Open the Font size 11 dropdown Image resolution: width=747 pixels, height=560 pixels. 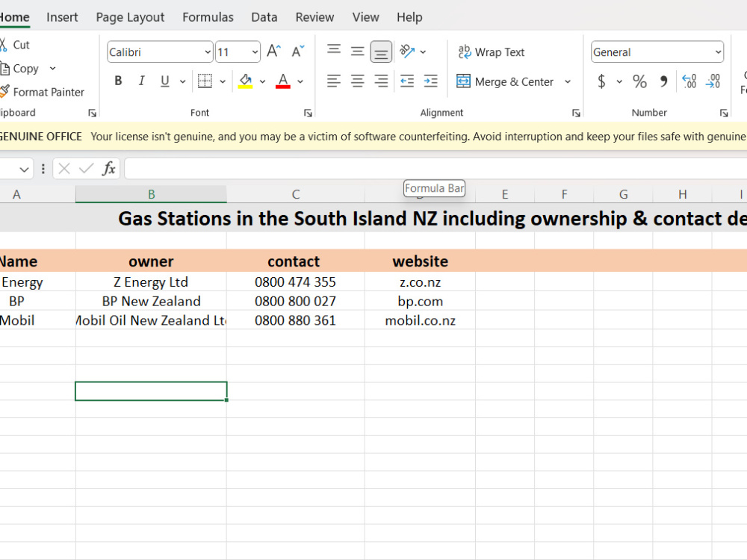pos(255,52)
